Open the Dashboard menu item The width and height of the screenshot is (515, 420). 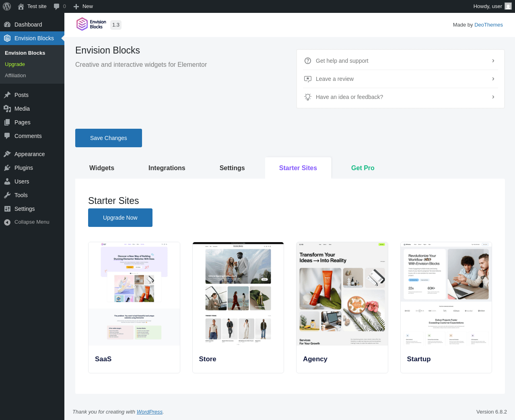coord(32,25)
